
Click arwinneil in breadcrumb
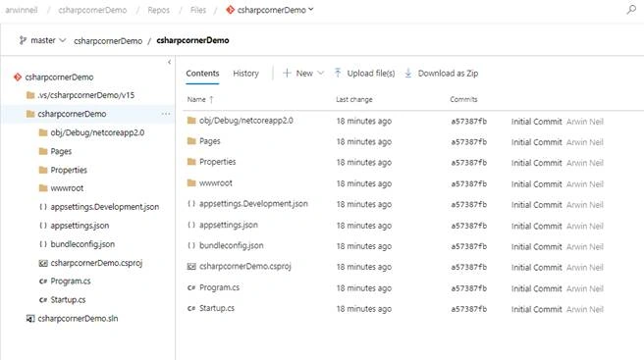point(22,10)
